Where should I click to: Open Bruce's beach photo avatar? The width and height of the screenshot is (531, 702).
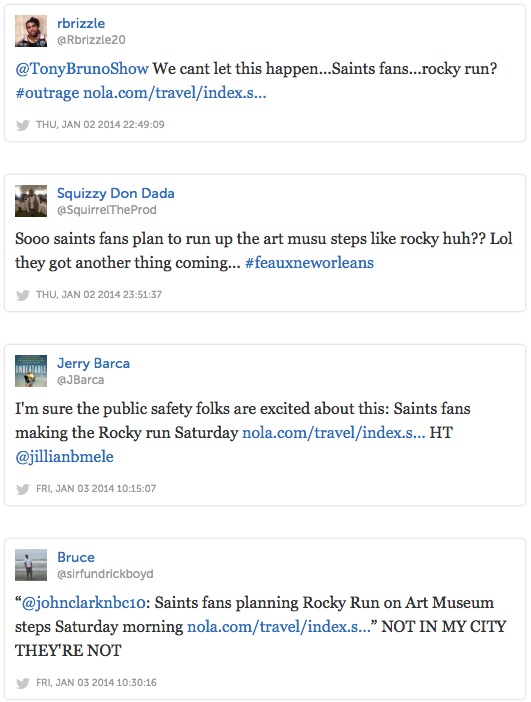pos(31,565)
